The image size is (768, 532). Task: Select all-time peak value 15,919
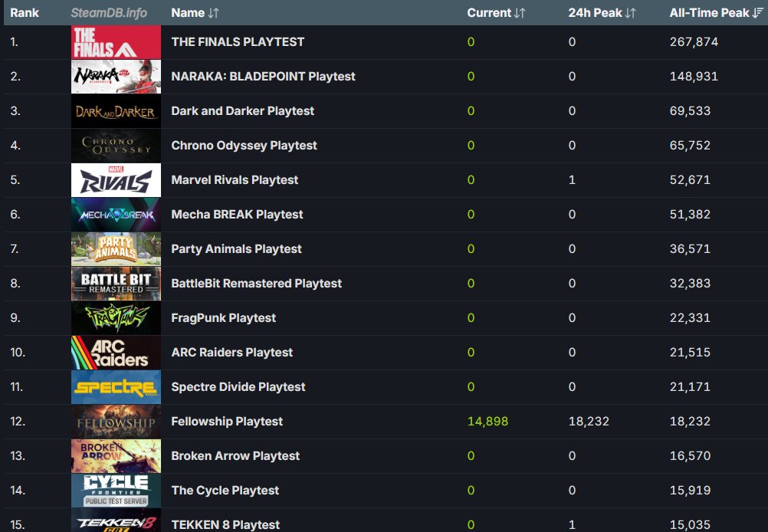click(690, 491)
